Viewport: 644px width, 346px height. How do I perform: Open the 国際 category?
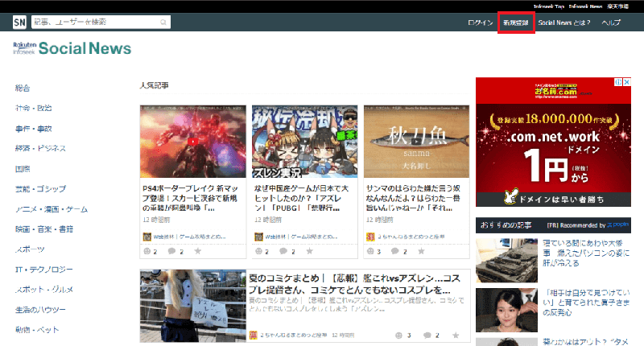pos(23,169)
